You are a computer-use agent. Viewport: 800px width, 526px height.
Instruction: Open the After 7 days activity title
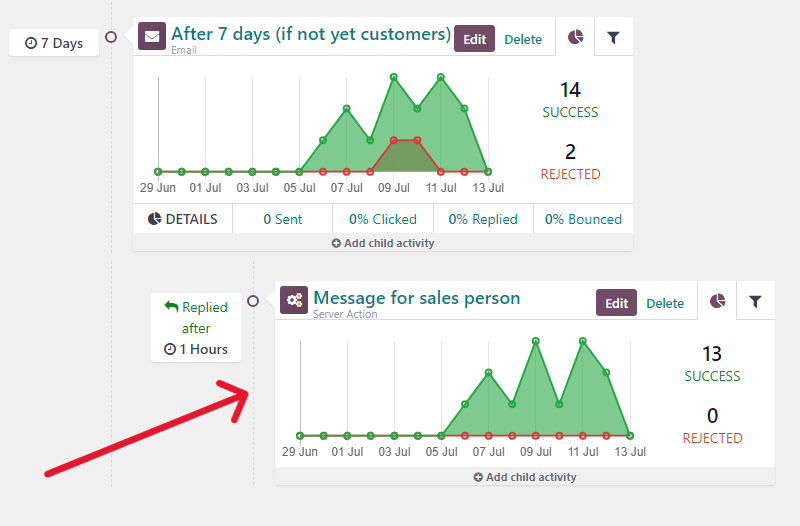[x=311, y=34]
